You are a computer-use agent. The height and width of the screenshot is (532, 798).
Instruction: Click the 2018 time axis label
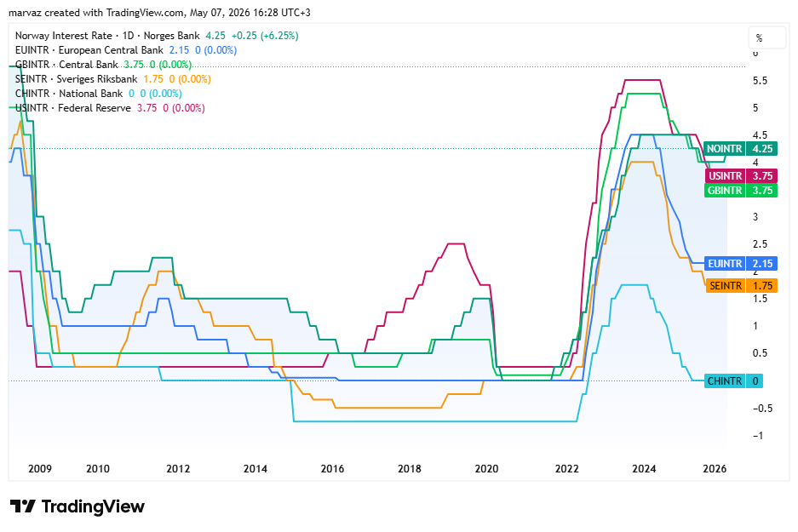coord(410,469)
